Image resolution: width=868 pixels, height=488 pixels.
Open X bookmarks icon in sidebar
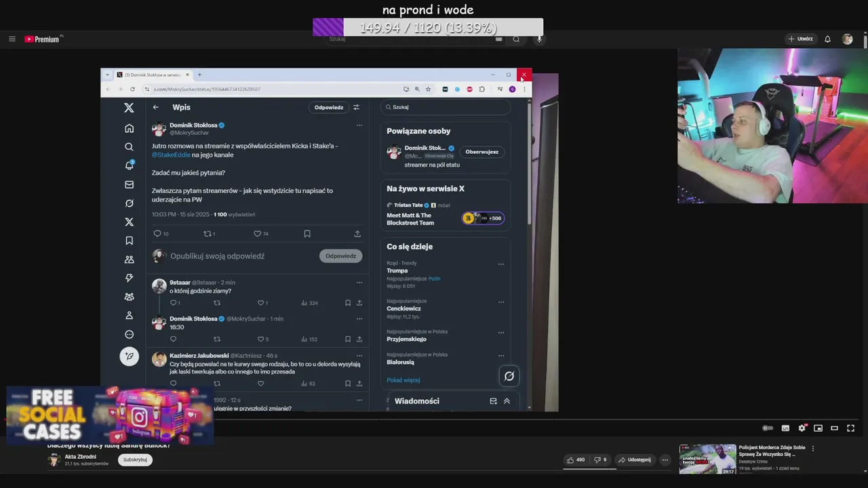129,241
